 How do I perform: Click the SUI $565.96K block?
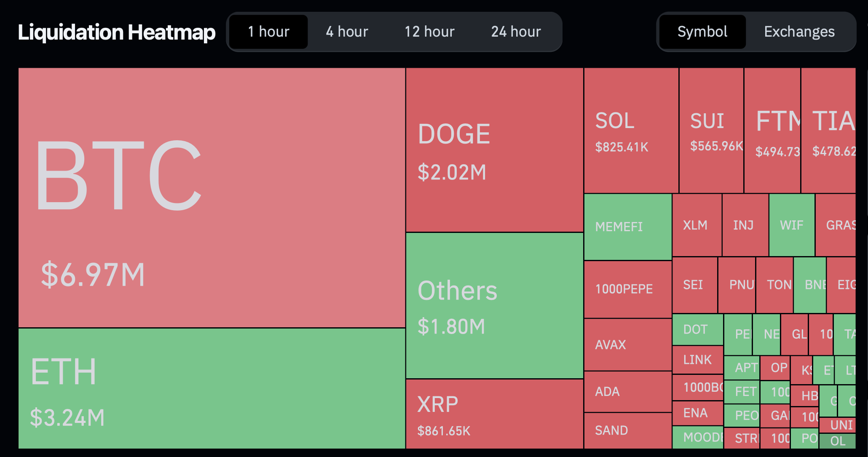[711, 131]
